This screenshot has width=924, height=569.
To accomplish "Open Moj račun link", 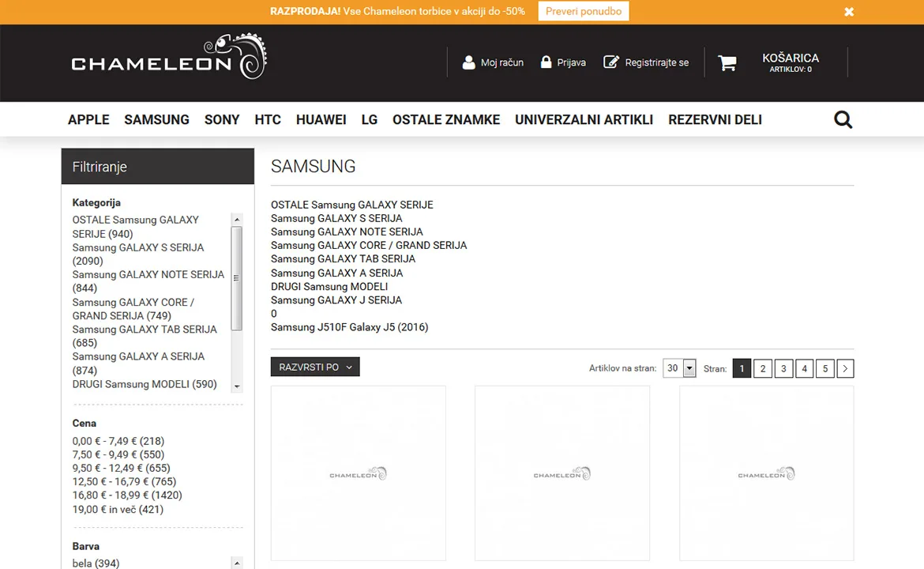I will [501, 62].
